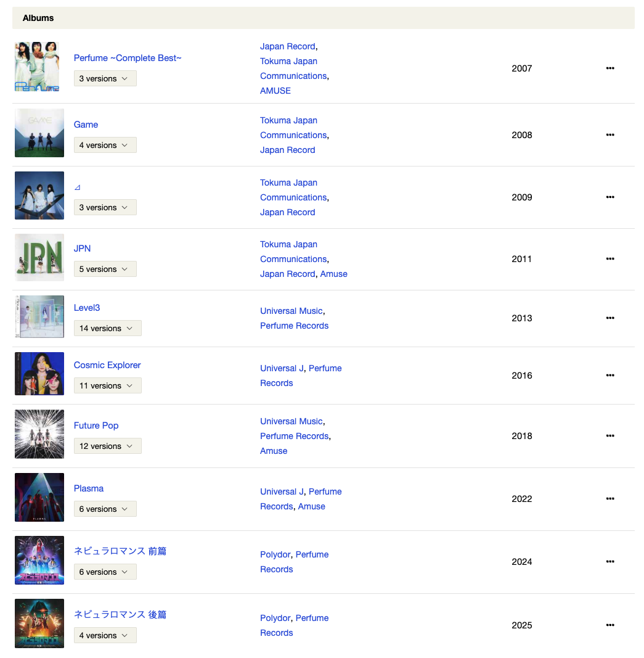Viewport: 644px width, 658px height.
Task: Open Amuse label in JPN row
Action: [x=334, y=274]
